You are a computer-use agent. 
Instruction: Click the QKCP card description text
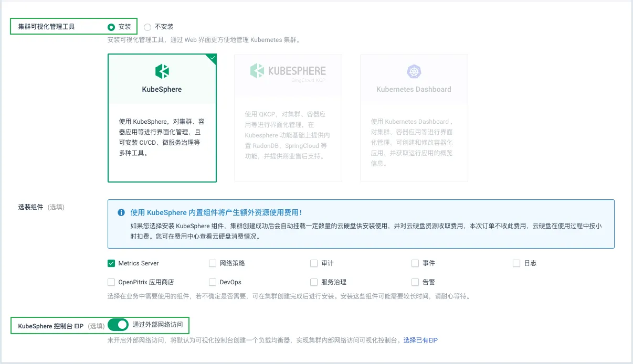pyautogui.click(x=288, y=135)
